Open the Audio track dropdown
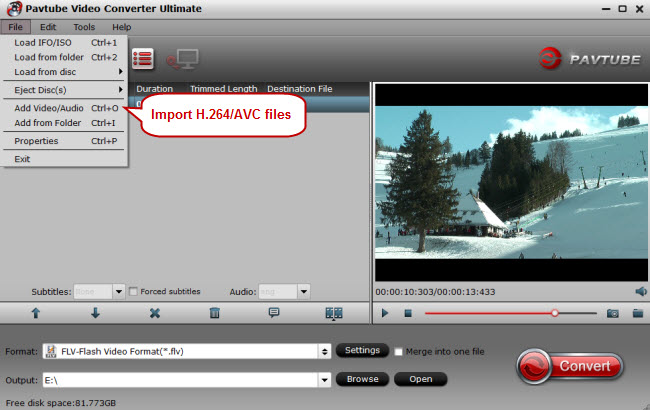Viewport: 650px width, 410px height. pos(304,292)
